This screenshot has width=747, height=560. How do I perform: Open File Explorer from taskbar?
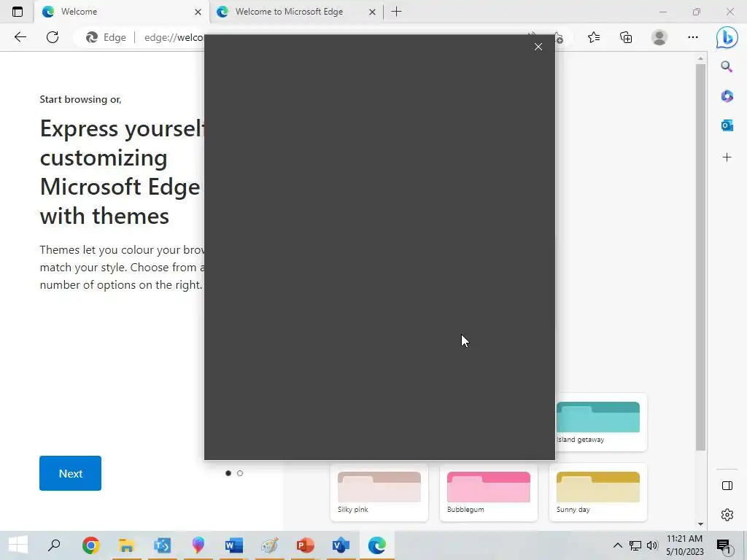126,545
